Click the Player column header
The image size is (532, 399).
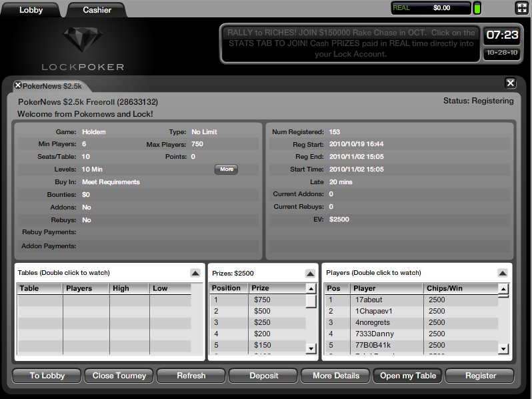[387, 289]
